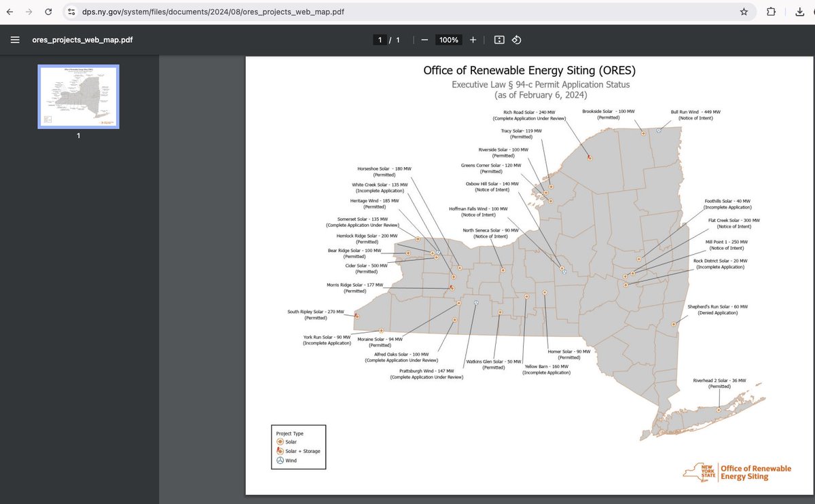Image resolution: width=815 pixels, height=504 pixels.
Task: Click the 'Bear Ridge Solar - 100 MW' label
Action: click(354, 251)
